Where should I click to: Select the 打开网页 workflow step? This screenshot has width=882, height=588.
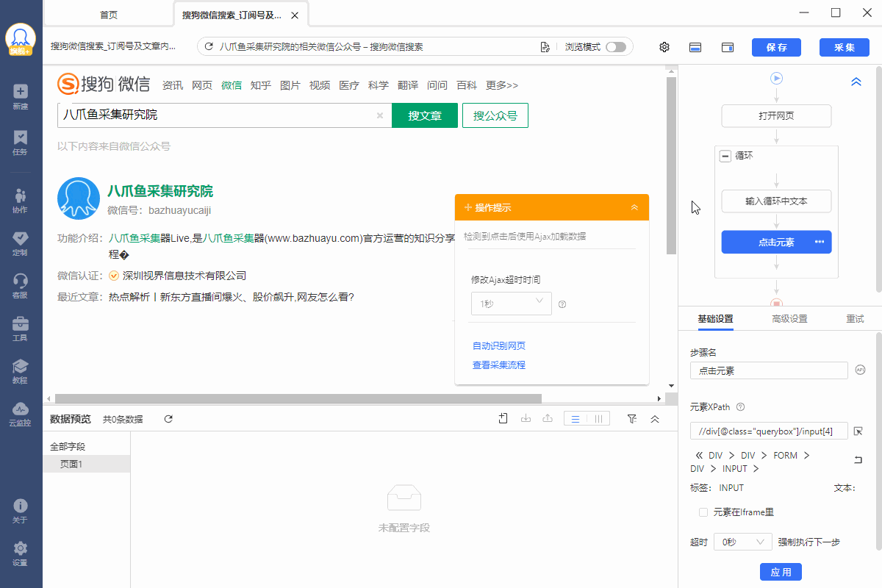click(x=776, y=116)
